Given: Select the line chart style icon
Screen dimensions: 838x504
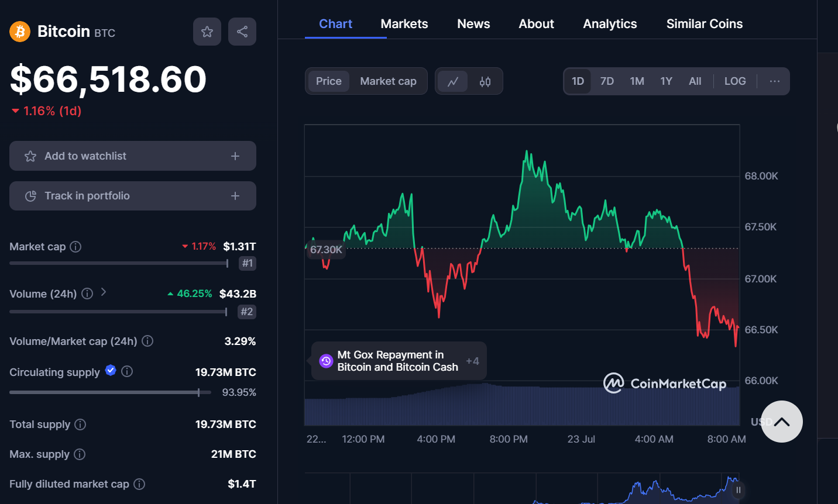Looking at the screenshot, I should click(453, 81).
